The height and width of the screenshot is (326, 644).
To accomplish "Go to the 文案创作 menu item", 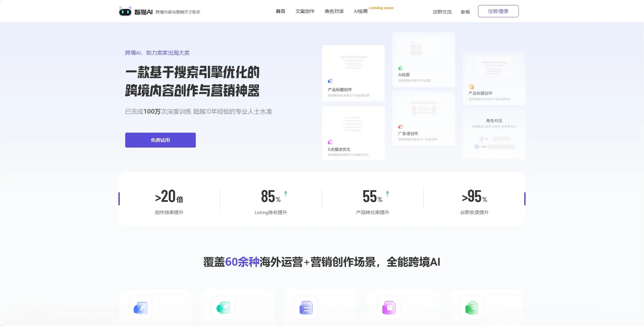I will [305, 12].
